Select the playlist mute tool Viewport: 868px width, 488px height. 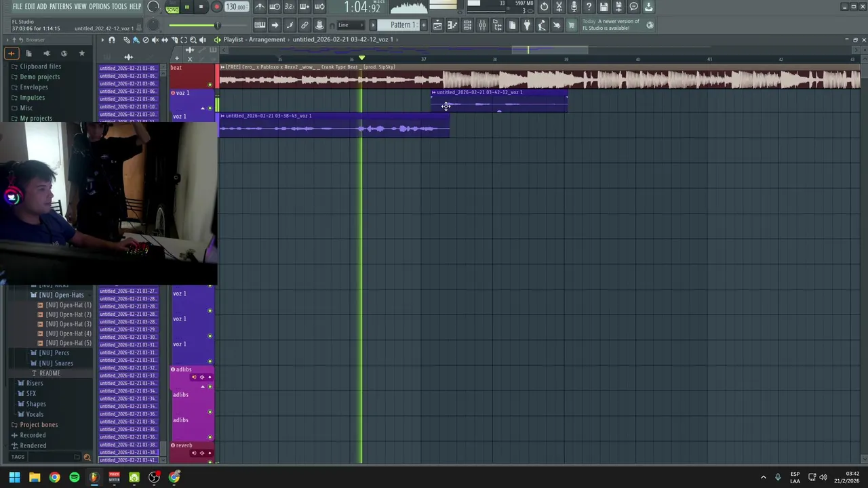tap(155, 40)
